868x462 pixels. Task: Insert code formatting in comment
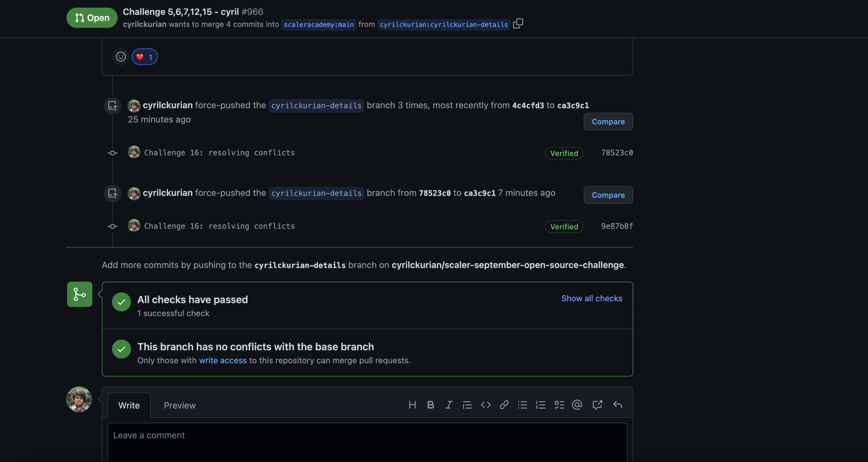[x=486, y=405]
